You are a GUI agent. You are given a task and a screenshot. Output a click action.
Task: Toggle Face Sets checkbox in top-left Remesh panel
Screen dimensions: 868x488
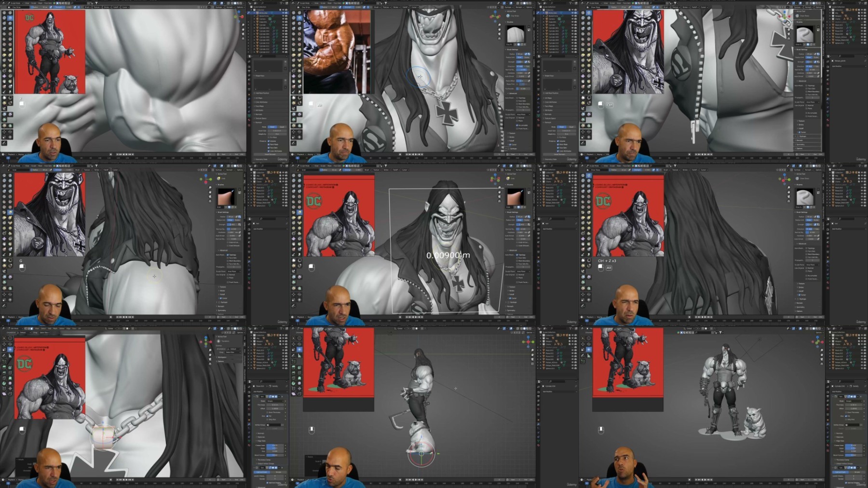[x=269, y=148]
